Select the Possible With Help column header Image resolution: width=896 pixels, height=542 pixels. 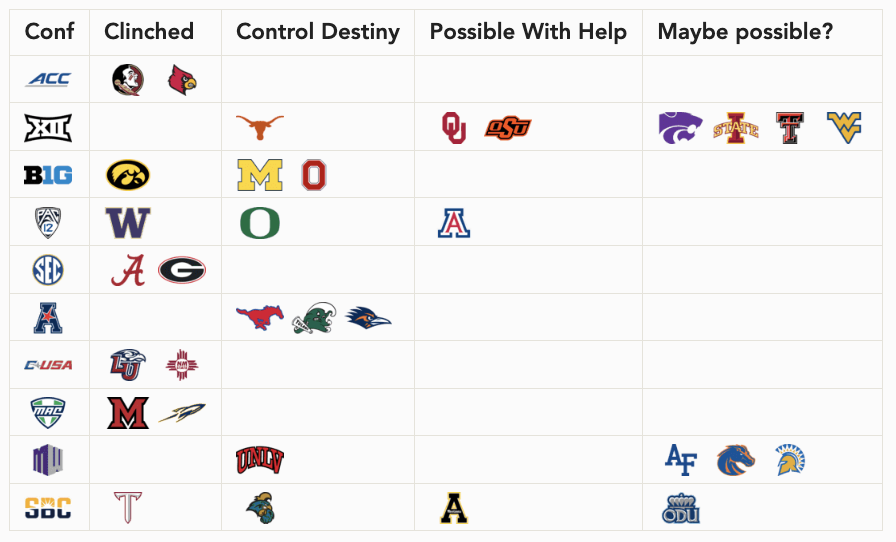(528, 31)
